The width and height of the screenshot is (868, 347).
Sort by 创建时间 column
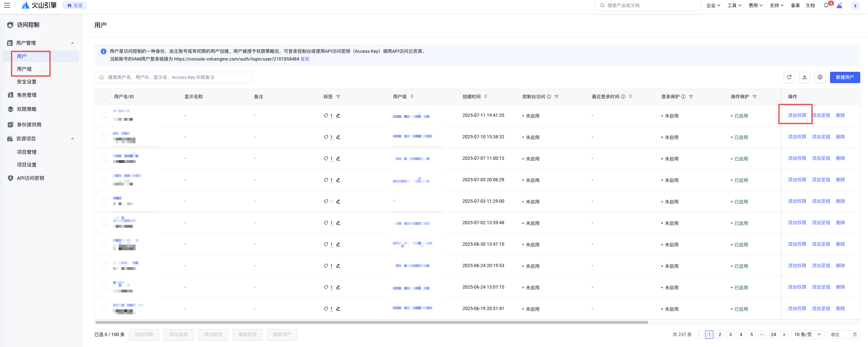(486, 96)
